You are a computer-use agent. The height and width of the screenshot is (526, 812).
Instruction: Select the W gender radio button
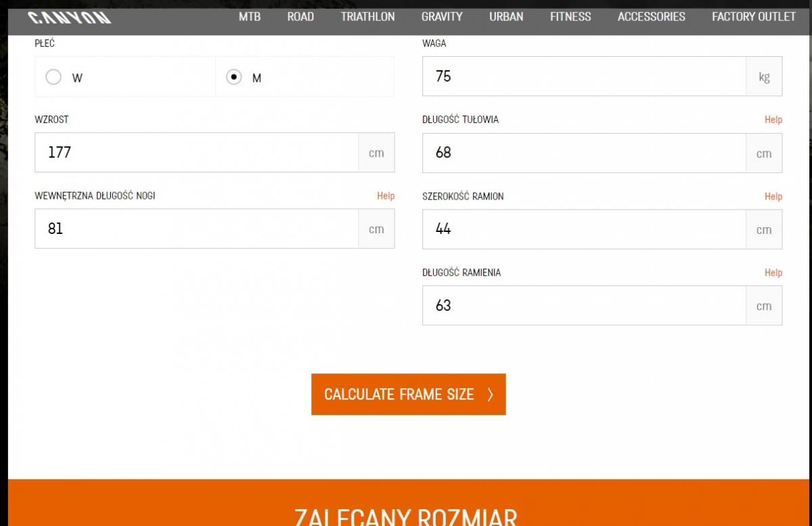coord(53,77)
